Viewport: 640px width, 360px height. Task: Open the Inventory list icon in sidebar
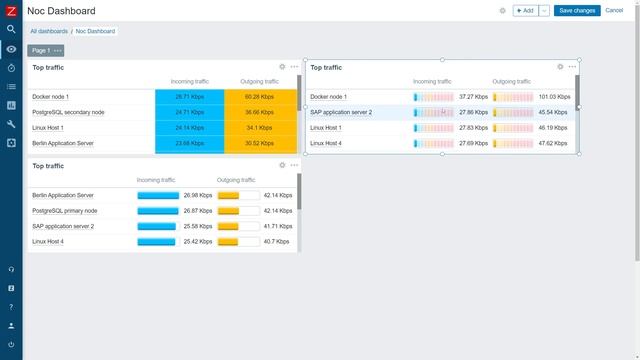pyautogui.click(x=11, y=87)
